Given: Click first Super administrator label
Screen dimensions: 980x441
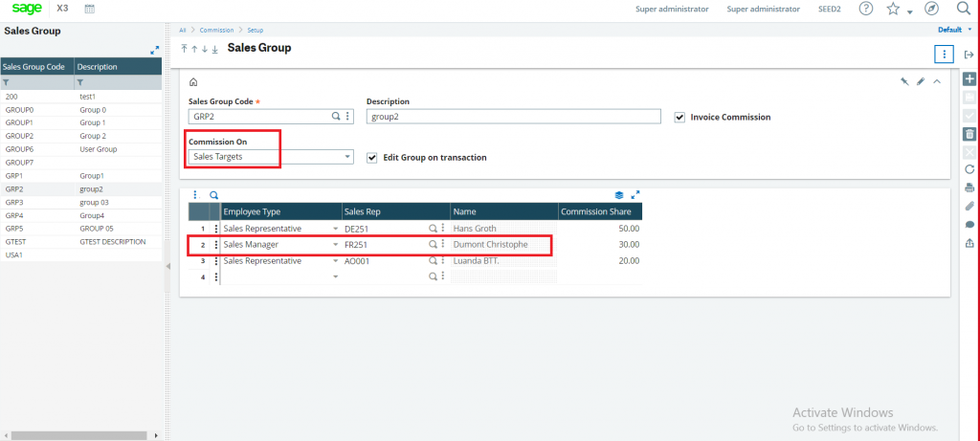Looking at the screenshot, I should coord(672,9).
